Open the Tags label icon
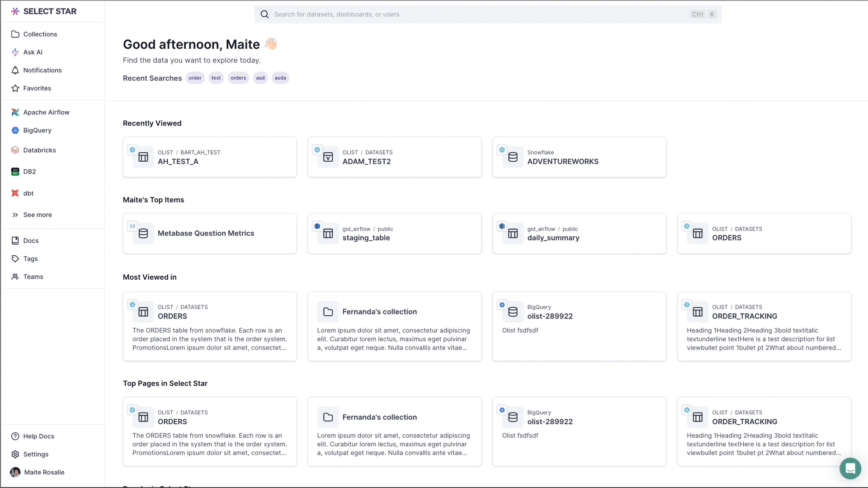Image resolution: width=868 pixels, height=488 pixels. coord(15,259)
